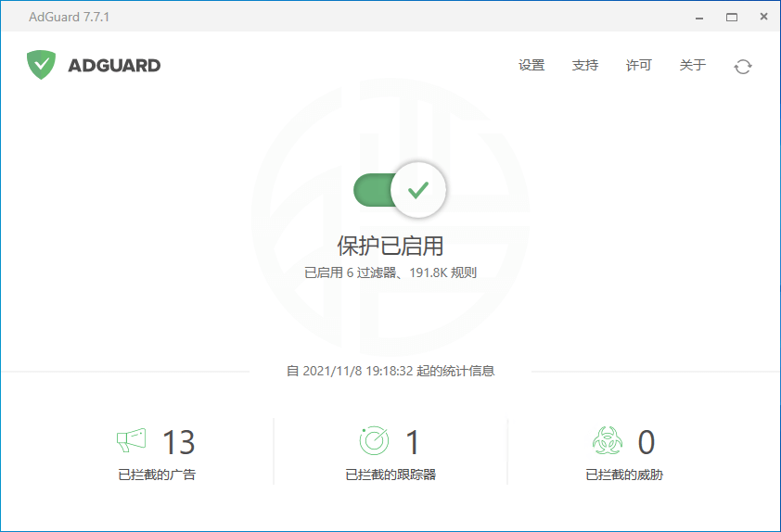
Task: Click the 已拦截的威胁 label
Action: pos(624,475)
